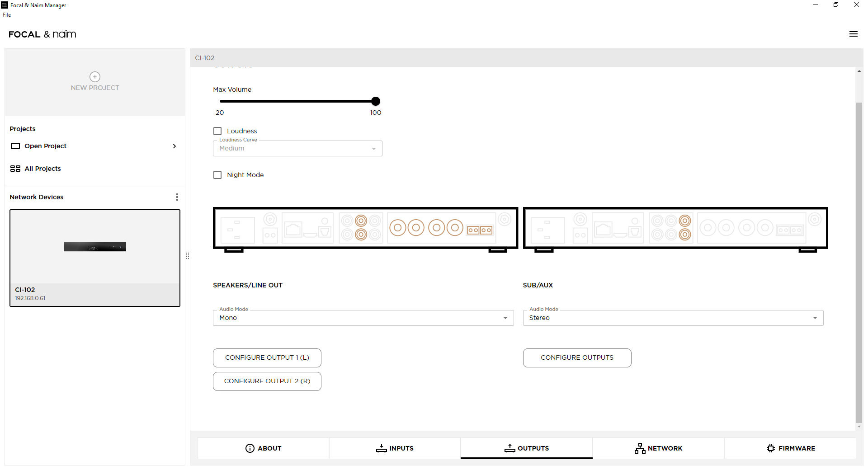Open Network Devices three-dot options menu
The width and height of the screenshot is (868, 470).
[177, 197]
